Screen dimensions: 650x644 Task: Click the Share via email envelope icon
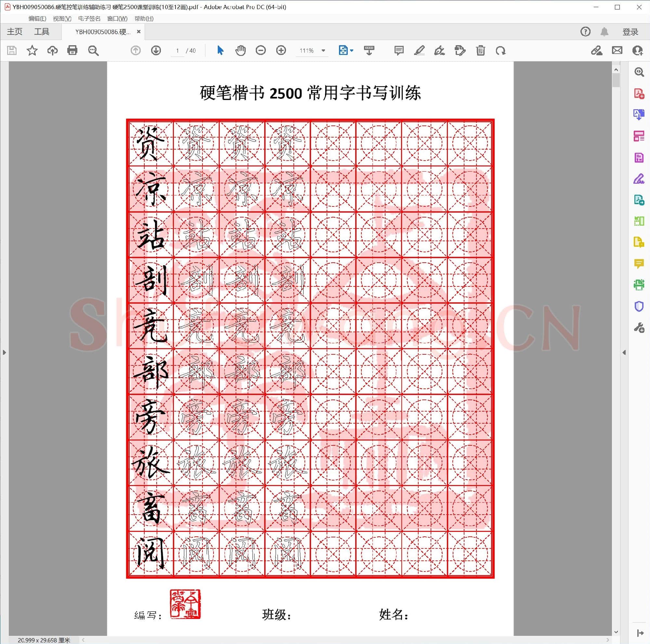[617, 50]
